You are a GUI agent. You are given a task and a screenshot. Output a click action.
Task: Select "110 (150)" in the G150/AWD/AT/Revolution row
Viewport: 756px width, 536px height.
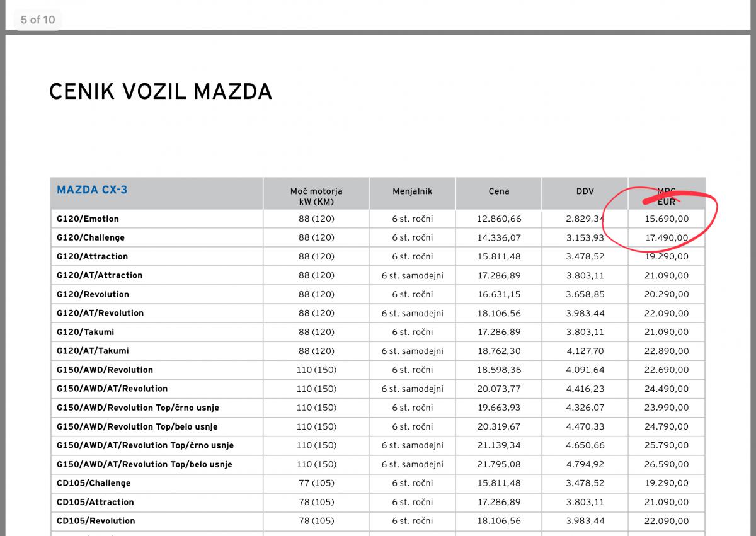(316, 389)
